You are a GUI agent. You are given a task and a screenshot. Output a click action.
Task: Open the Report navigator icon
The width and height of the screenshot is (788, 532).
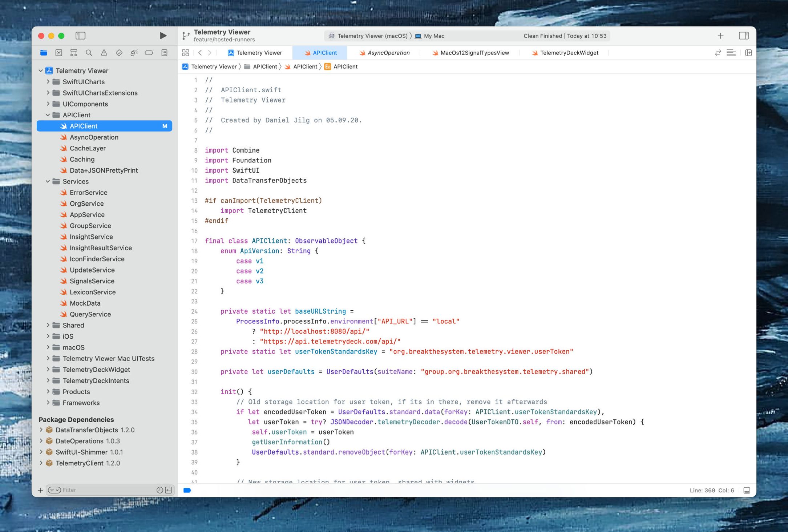coord(164,53)
